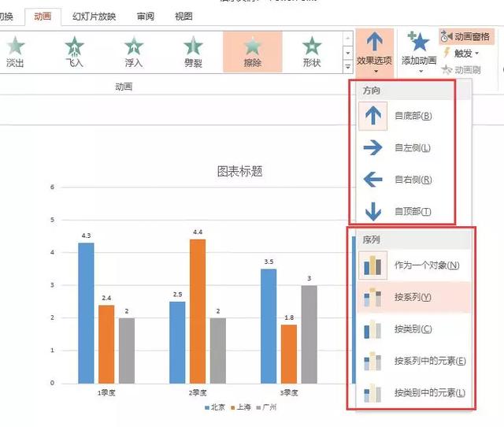Switch to the 幻灯片放映 tab
The width and height of the screenshot is (504, 427).
click(94, 17)
